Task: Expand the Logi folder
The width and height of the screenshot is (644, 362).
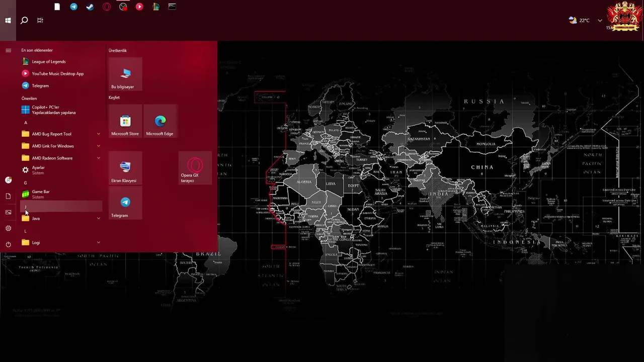Action: point(61,242)
